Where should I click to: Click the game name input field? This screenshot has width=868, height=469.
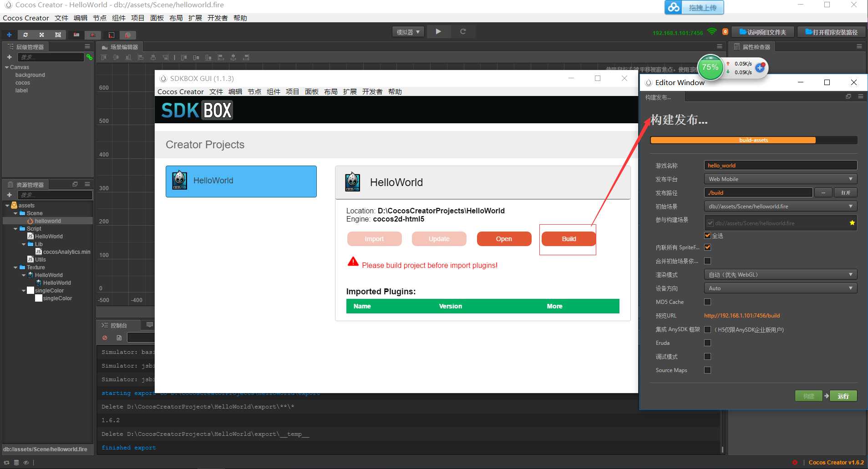pos(780,165)
